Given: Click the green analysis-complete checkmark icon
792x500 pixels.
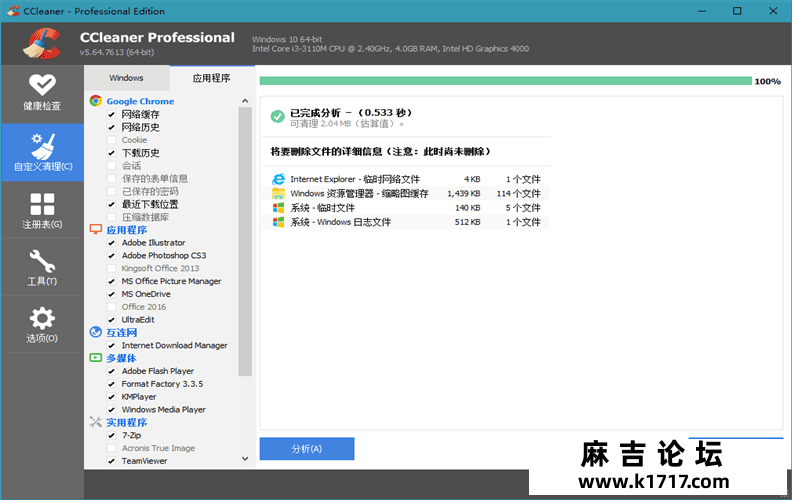Looking at the screenshot, I should [x=277, y=117].
